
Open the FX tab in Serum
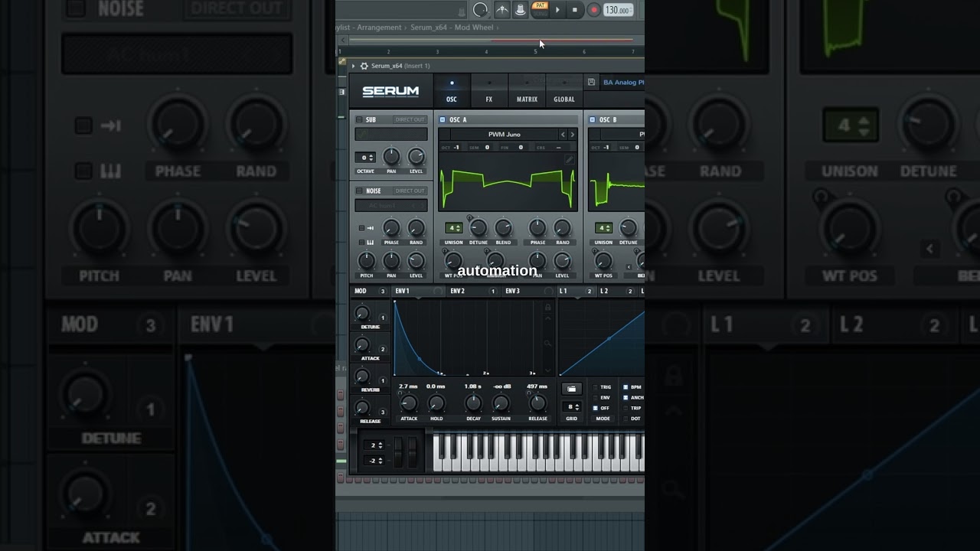(x=488, y=91)
